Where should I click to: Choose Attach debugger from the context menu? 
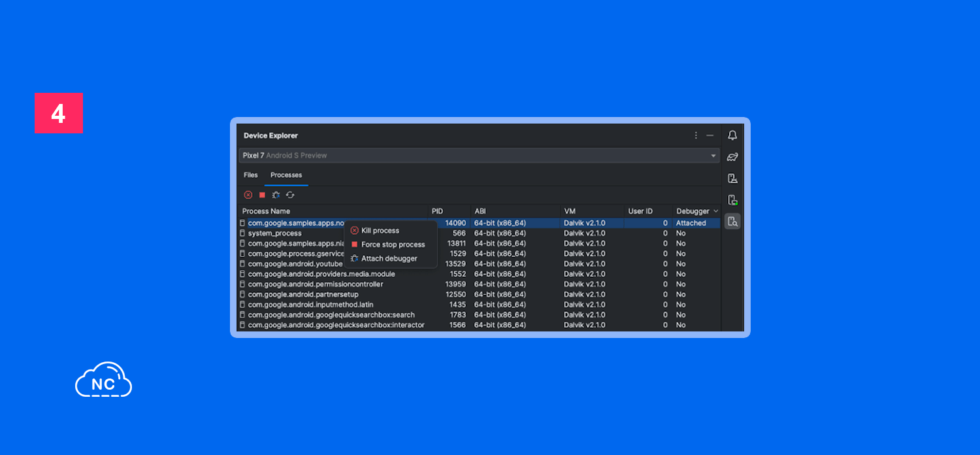pos(391,258)
